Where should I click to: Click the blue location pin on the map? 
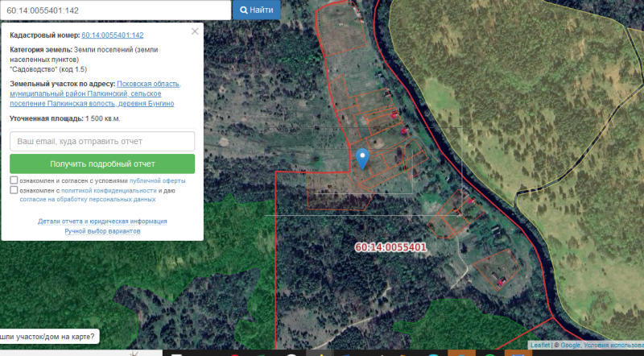(362, 159)
